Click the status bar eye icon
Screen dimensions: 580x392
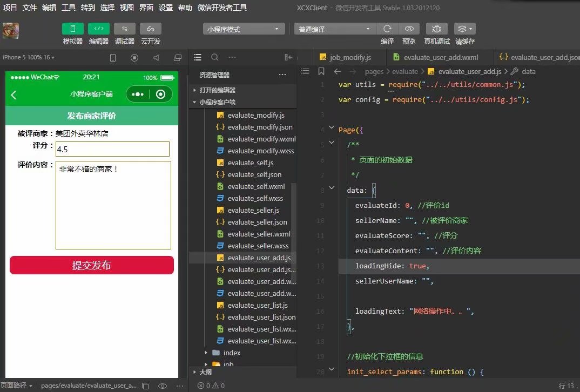coord(163,386)
